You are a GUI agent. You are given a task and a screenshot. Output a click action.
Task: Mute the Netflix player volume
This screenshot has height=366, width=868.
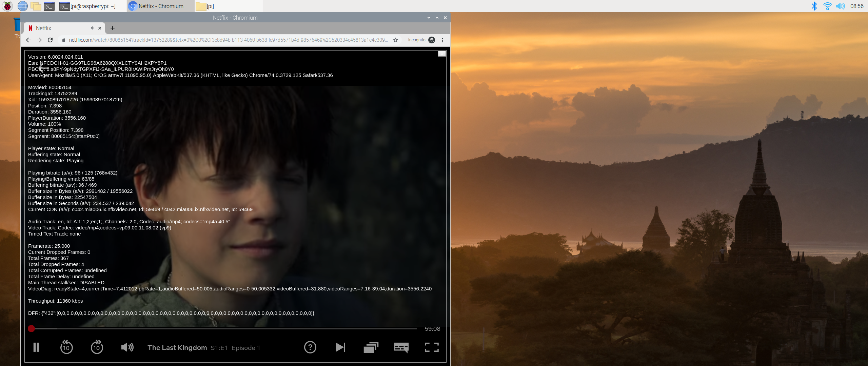(127, 347)
